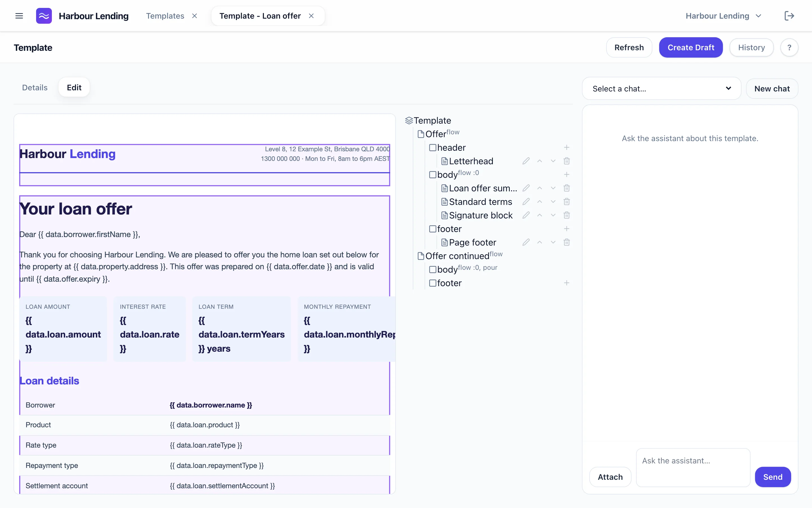Delete the Signature block
This screenshot has width=812, height=508.
pyautogui.click(x=566, y=215)
